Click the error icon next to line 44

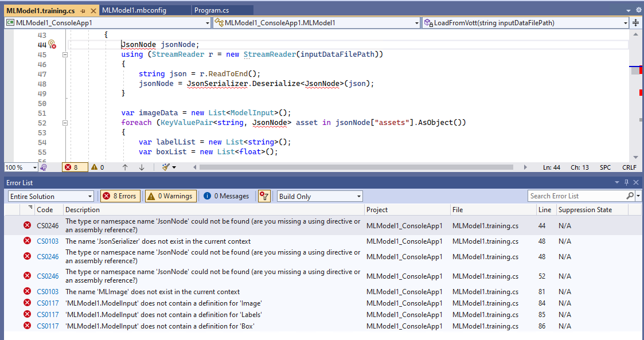click(53, 44)
